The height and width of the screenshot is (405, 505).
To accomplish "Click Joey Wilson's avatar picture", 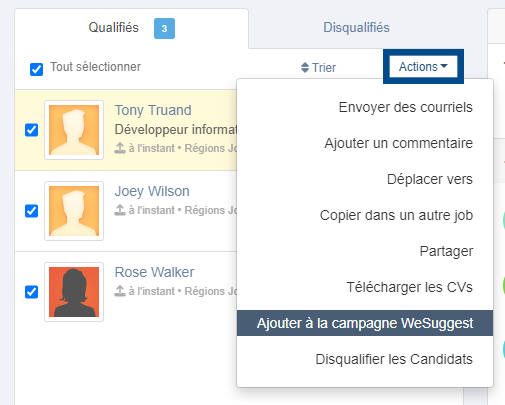I will click(x=74, y=211).
